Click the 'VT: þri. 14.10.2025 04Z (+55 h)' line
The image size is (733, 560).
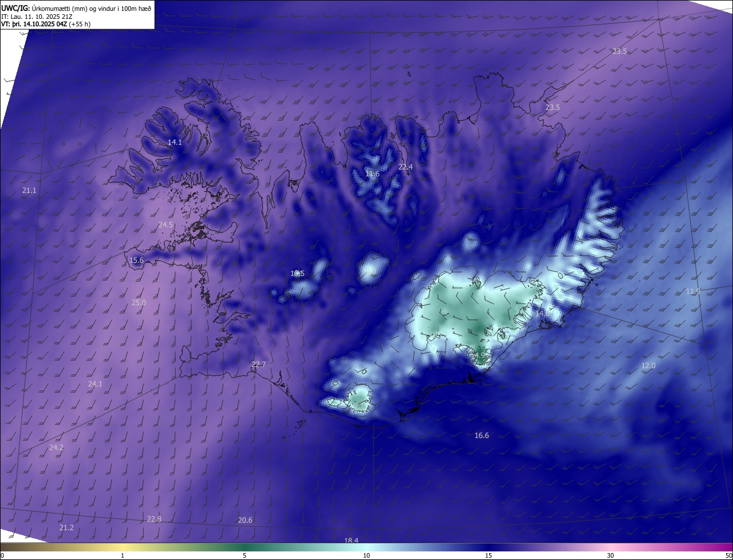click(x=46, y=24)
